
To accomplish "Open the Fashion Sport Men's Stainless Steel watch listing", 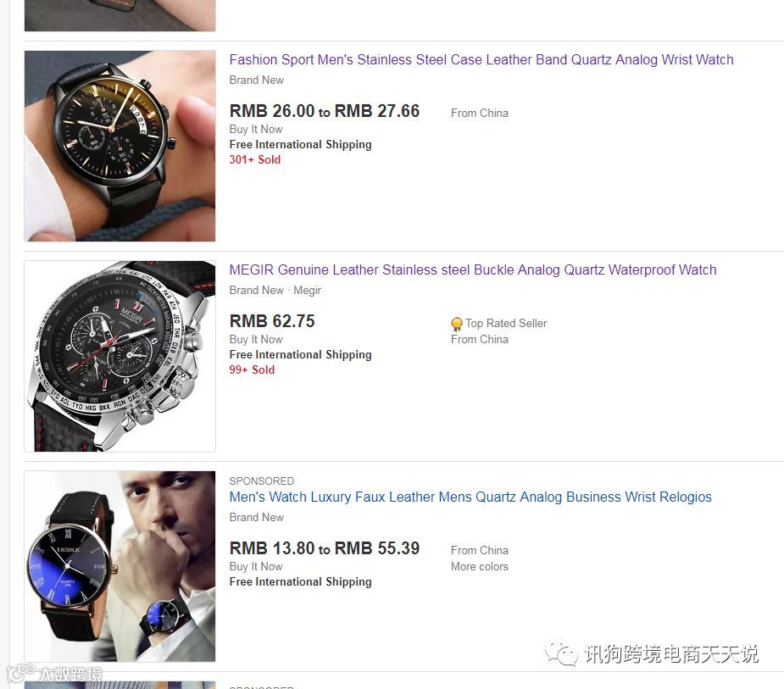I will 481,60.
